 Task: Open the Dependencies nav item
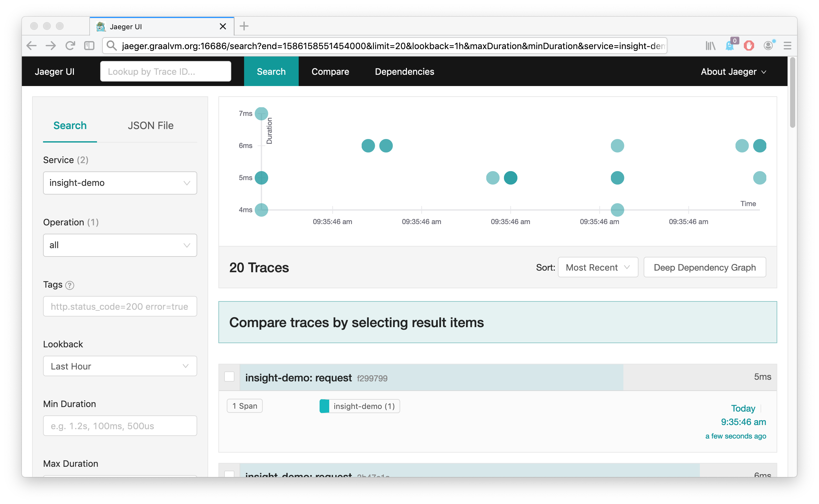(x=404, y=72)
